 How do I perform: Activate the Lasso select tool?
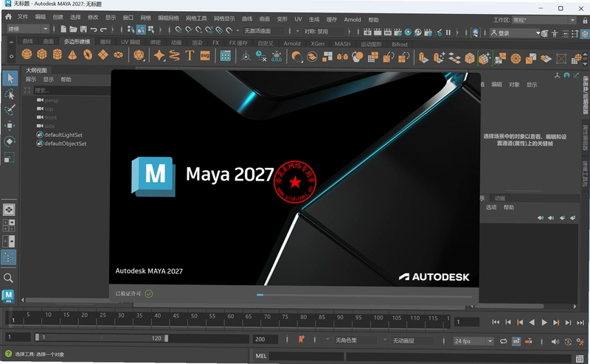10,94
